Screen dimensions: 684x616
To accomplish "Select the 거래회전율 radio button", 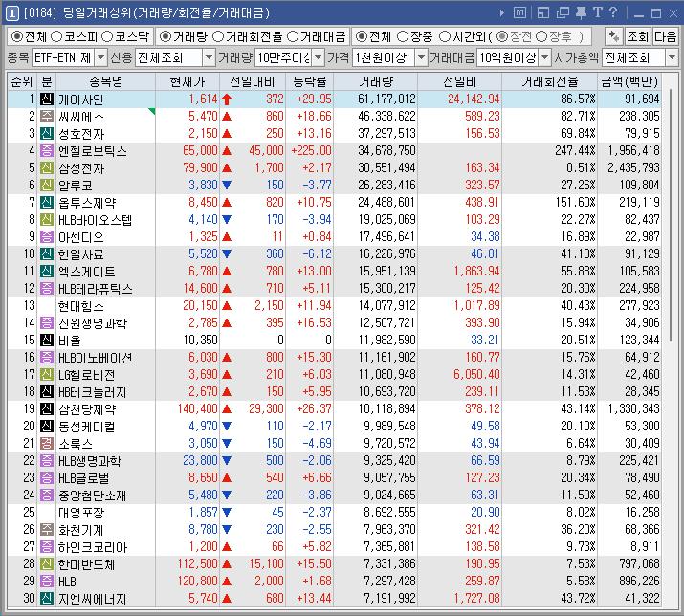I will pyautogui.click(x=218, y=37).
